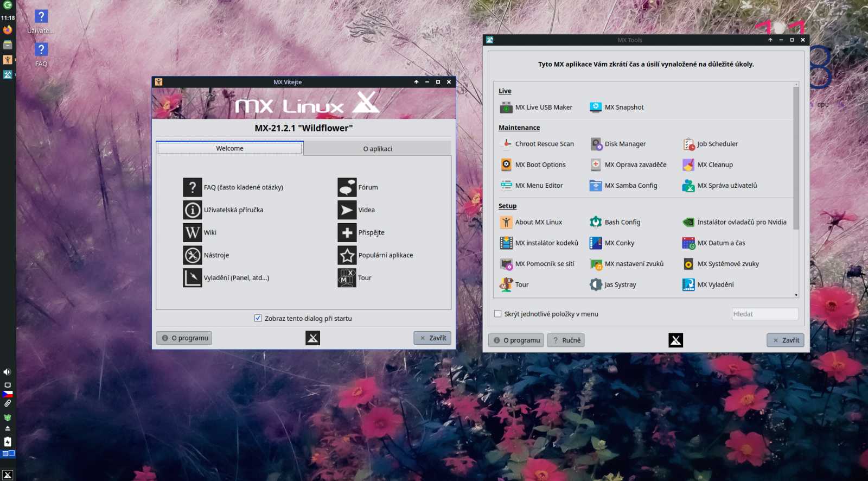868x481 pixels.
Task: Switch to the O aplikaci tab
Action: tap(378, 149)
